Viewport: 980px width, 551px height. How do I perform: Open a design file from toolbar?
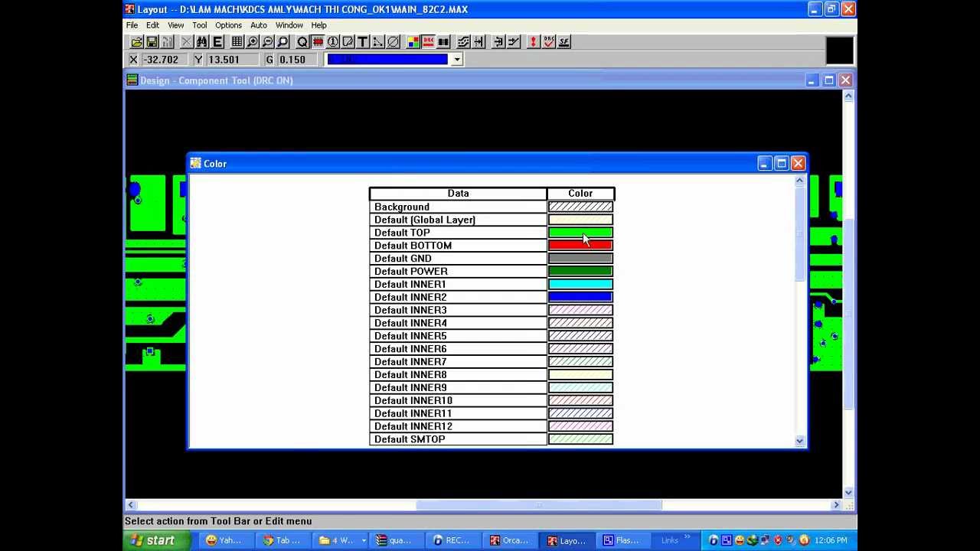(136, 42)
